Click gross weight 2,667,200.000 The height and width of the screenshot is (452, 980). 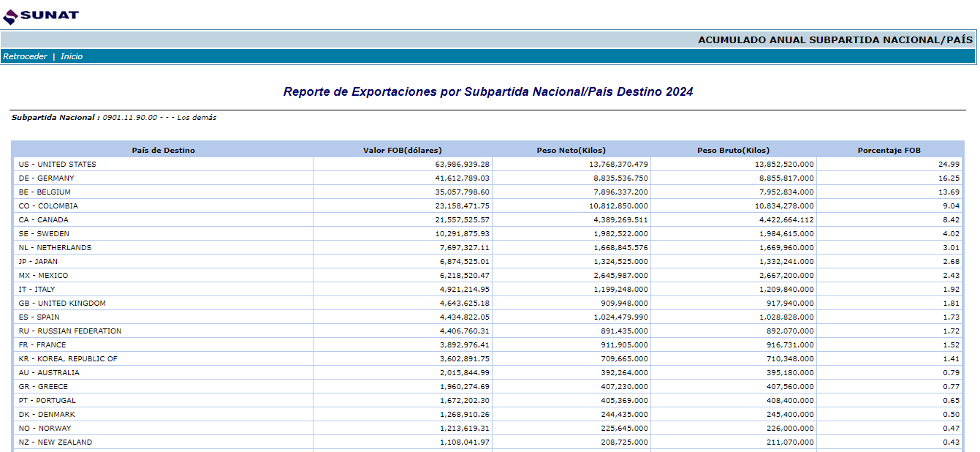point(787,276)
